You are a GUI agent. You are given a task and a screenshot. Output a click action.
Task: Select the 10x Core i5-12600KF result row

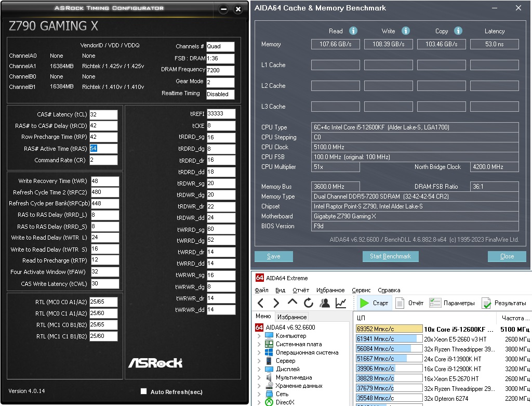pyautogui.click(x=443, y=329)
